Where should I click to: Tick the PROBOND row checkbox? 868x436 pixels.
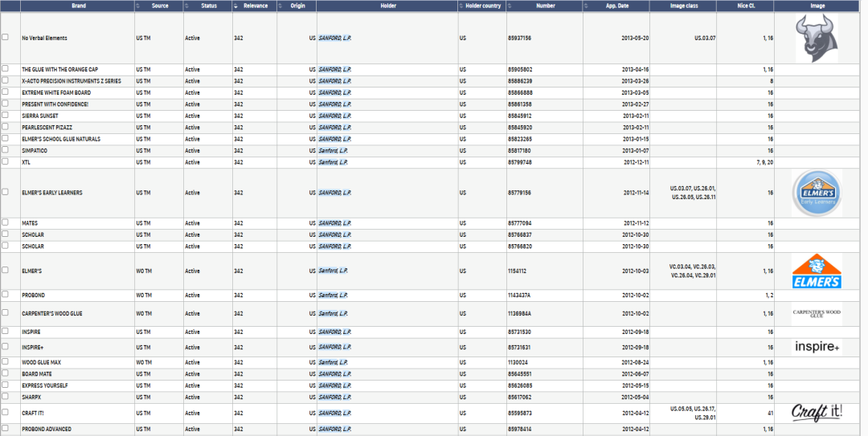5,295
